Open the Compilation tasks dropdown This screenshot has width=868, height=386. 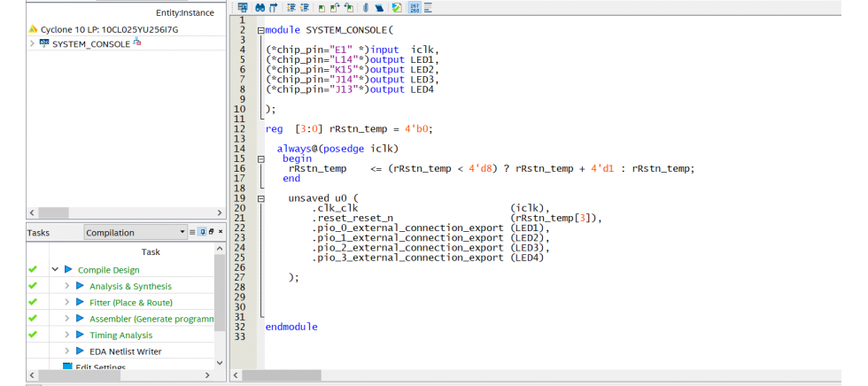click(x=182, y=233)
